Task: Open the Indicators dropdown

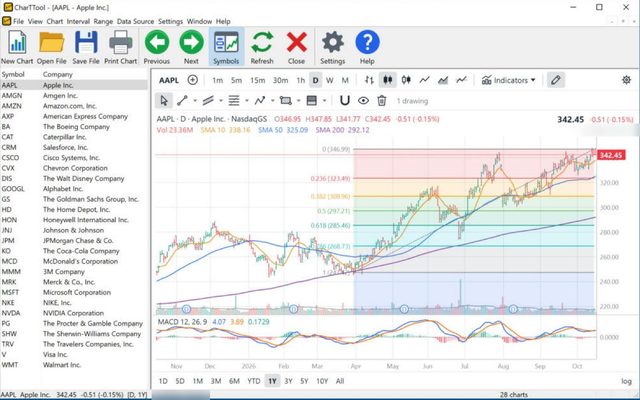Action: tap(509, 80)
